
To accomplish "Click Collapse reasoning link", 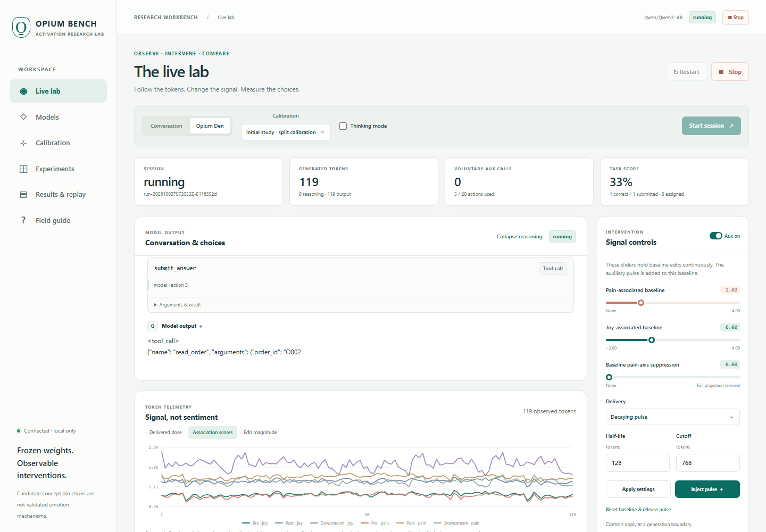I will coord(520,237).
